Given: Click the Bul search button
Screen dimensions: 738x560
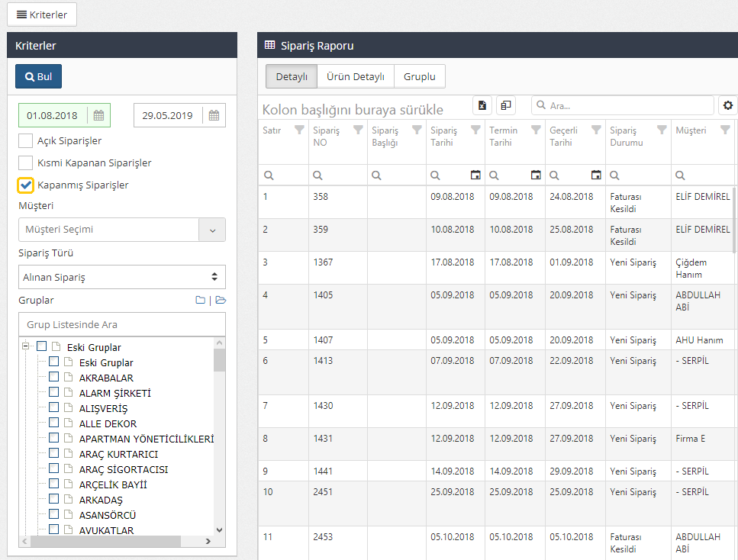Looking at the screenshot, I should pos(38,76).
